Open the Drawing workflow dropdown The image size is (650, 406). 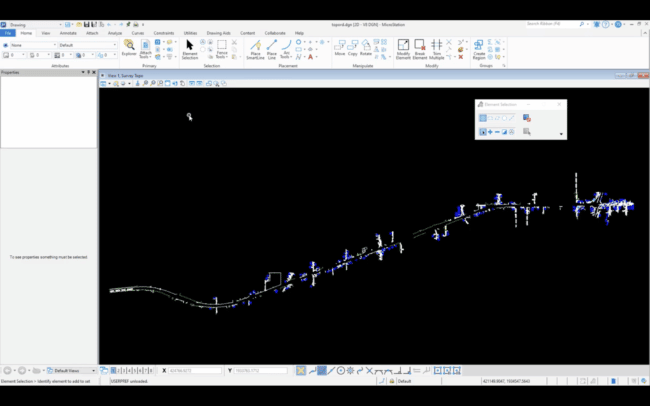(x=35, y=25)
